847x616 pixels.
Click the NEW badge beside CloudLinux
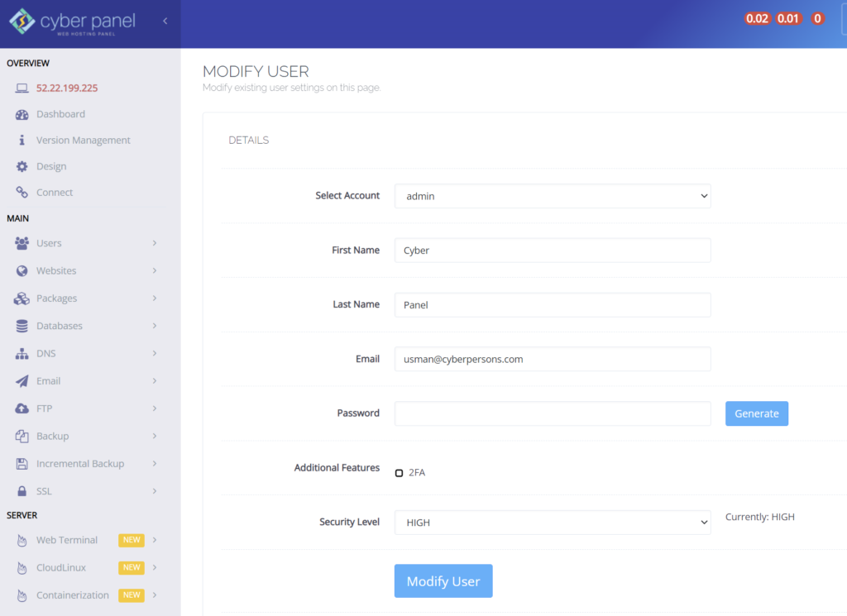(132, 567)
